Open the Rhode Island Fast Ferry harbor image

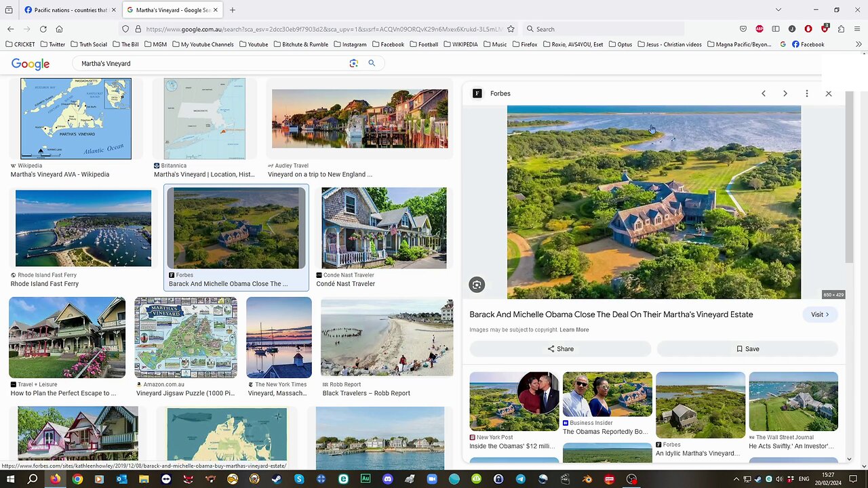(83, 228)
